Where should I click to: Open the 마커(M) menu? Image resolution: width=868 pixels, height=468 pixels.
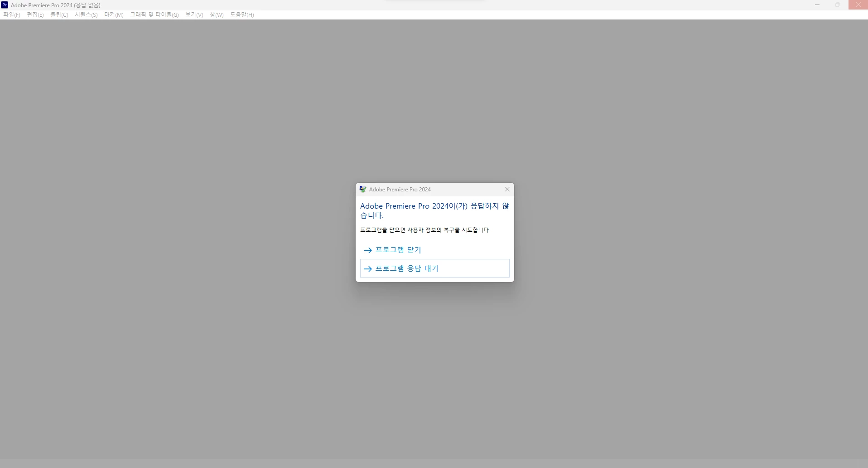(x=114, y=15)
